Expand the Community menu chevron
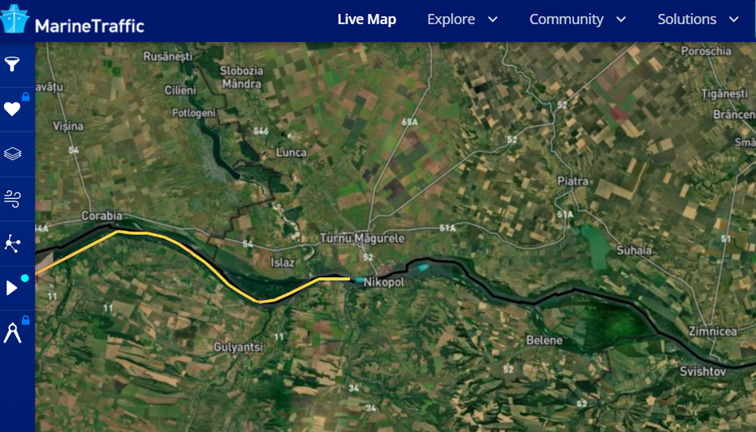 click(621, 20)
